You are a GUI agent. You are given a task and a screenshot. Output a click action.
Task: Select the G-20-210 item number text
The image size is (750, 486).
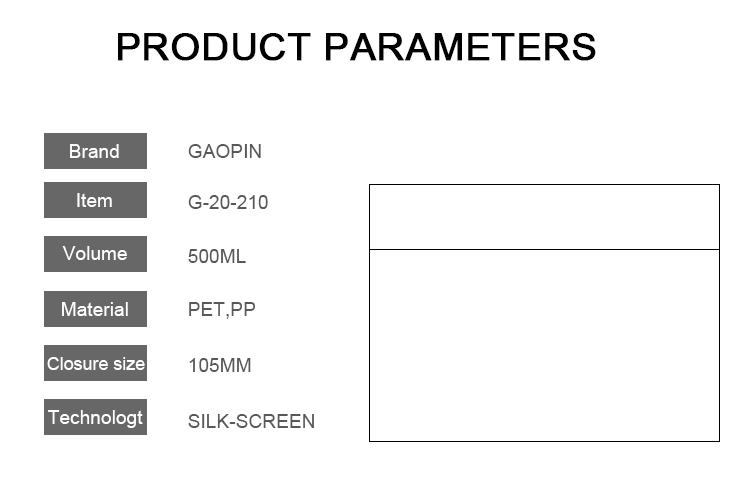pos(228,202)
